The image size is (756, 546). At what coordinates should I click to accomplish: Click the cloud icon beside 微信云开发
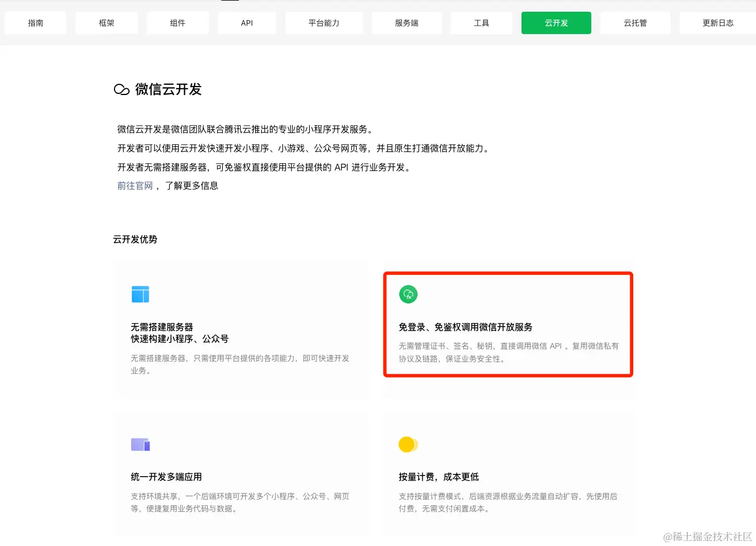122,89
